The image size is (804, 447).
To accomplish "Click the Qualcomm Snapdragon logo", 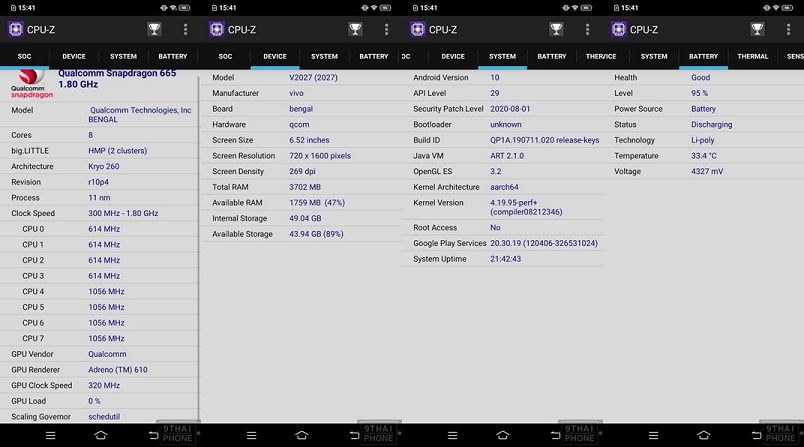I will [32, 84].
